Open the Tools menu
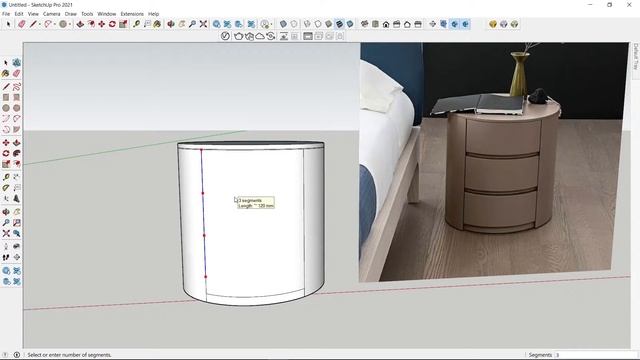Viewport: 640px width, 360px height. coord(87,14)
